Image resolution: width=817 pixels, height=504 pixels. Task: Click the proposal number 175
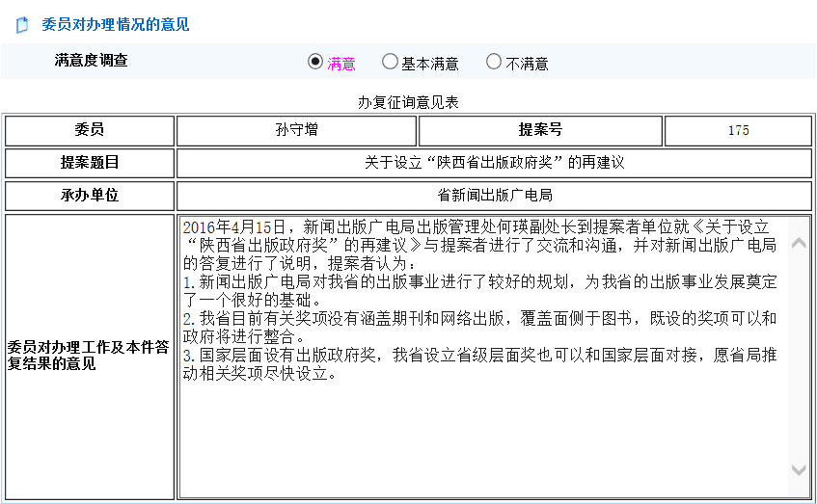tap(738, 130)
